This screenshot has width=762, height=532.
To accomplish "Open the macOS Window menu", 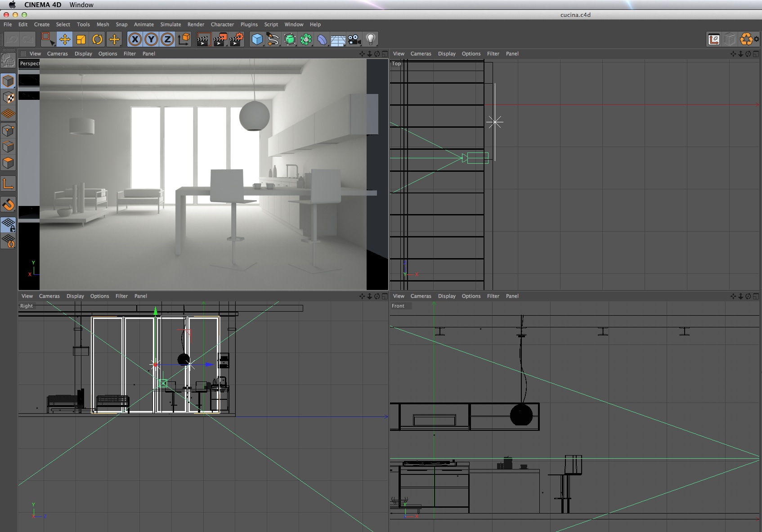I will coord(81,4).
